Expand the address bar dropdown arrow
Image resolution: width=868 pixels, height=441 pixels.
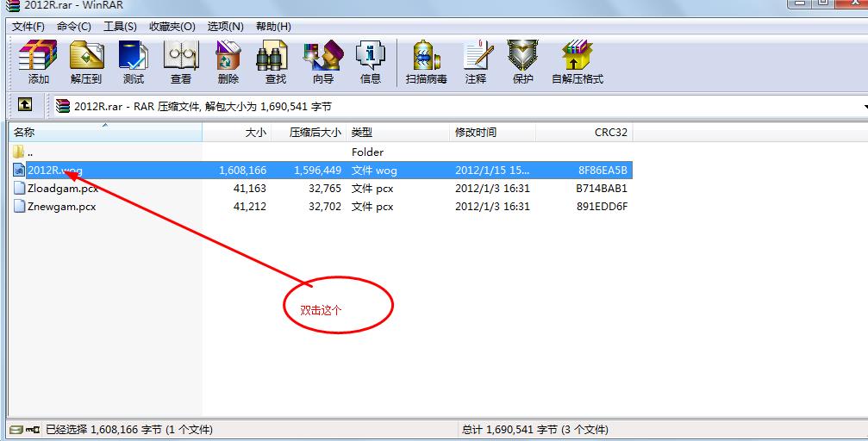pos(865,106)
